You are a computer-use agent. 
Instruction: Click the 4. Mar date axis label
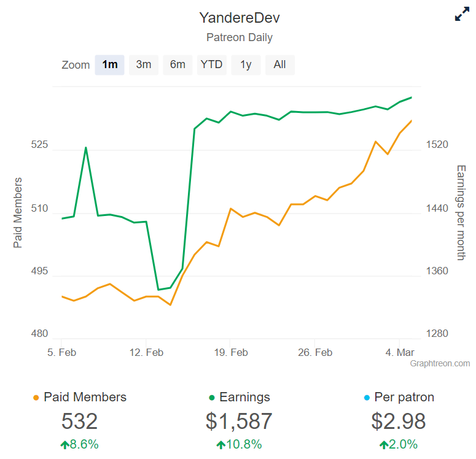click(400, 352)
